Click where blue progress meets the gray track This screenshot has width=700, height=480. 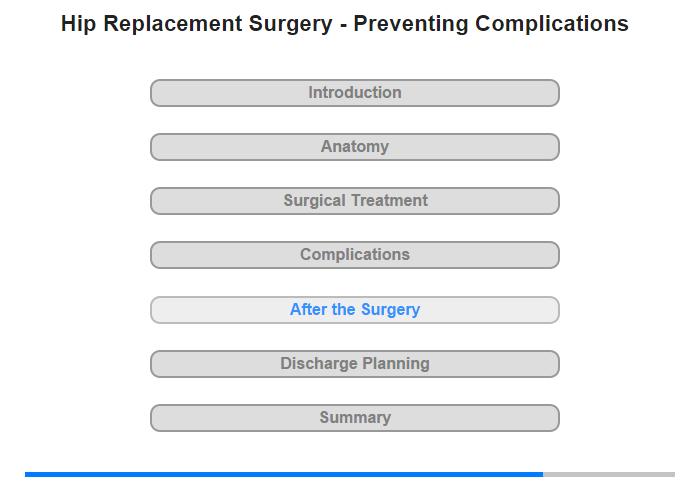click(x=543, y=474)
